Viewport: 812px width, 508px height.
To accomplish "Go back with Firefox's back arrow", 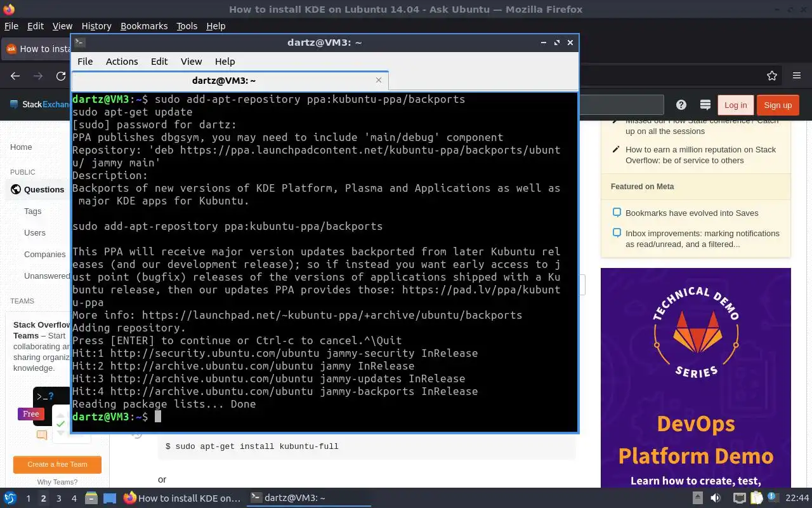I will point(15,76).
